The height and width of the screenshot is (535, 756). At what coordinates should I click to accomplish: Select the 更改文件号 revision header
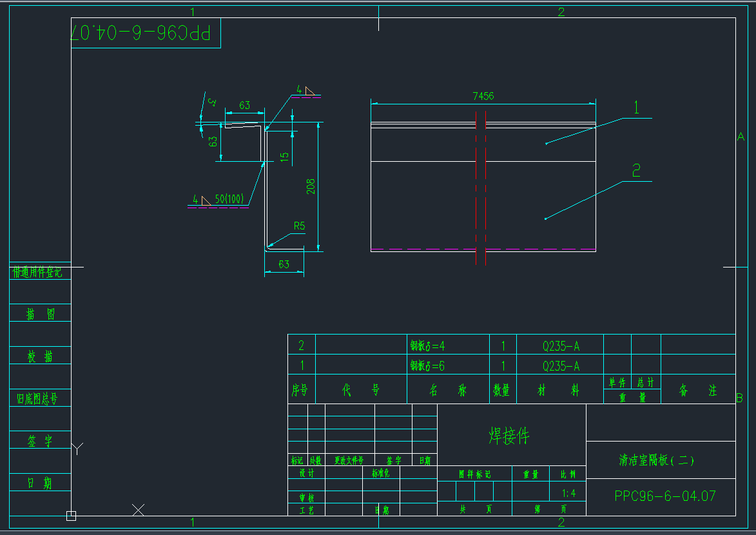pos(349,460)
